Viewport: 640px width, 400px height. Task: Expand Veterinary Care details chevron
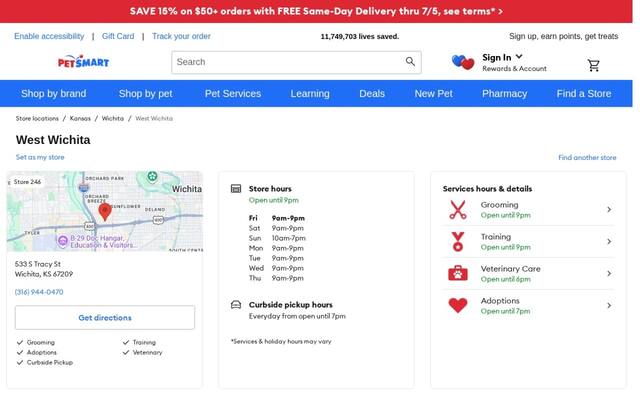click(x=609, y=273)
